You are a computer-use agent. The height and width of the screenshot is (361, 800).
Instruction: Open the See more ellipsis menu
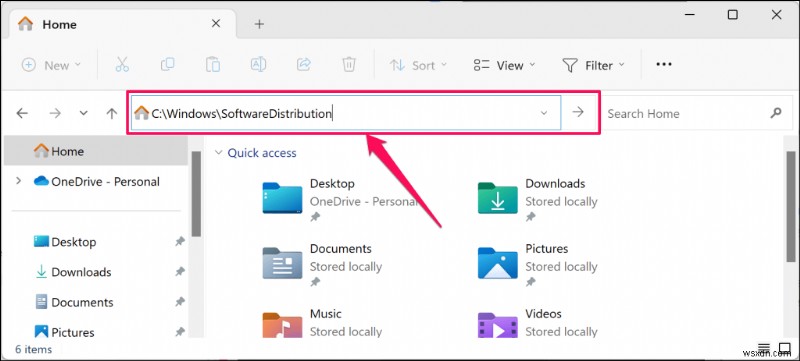coord(664,65)
